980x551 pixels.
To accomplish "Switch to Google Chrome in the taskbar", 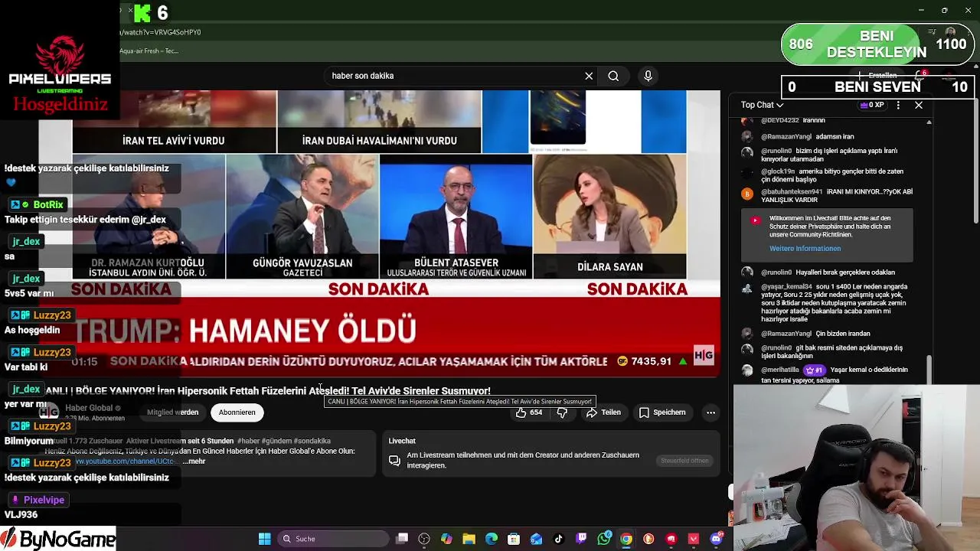I will pos(626,539).
